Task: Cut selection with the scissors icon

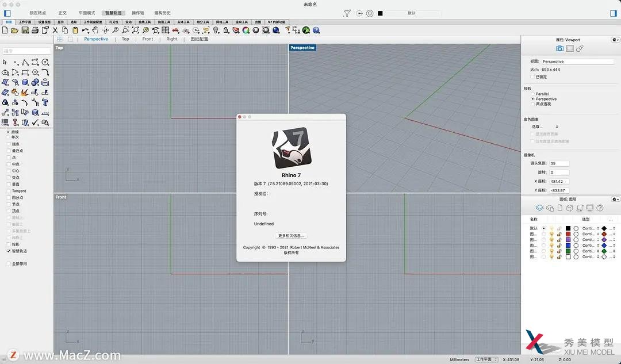Action: pyautogui.click(x=55, y=30)
